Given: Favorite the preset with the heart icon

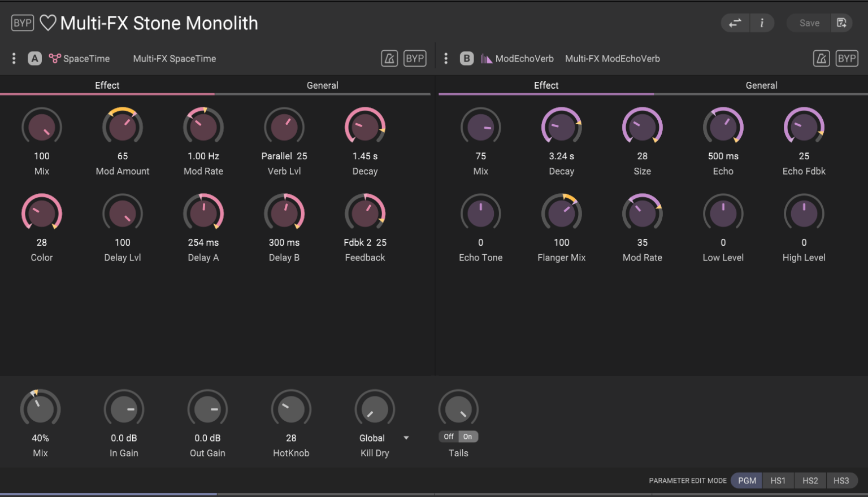Looking at the screenshot, I should pos(48,23).
